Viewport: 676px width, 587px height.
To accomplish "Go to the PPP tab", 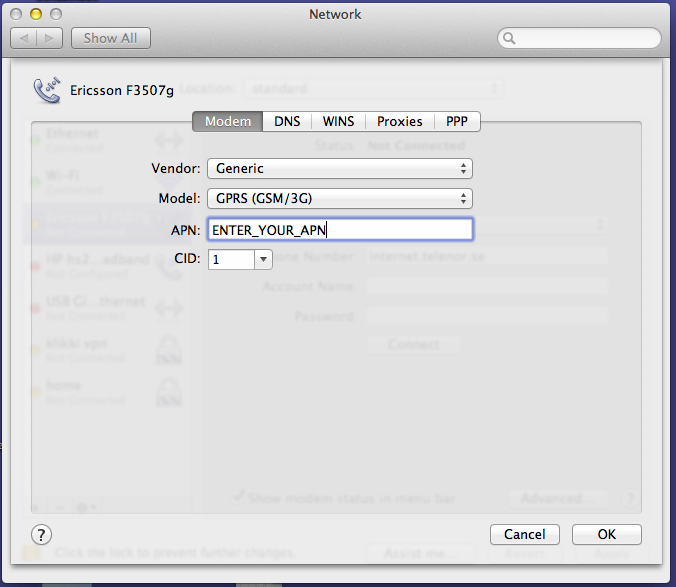I will [457, 121].
